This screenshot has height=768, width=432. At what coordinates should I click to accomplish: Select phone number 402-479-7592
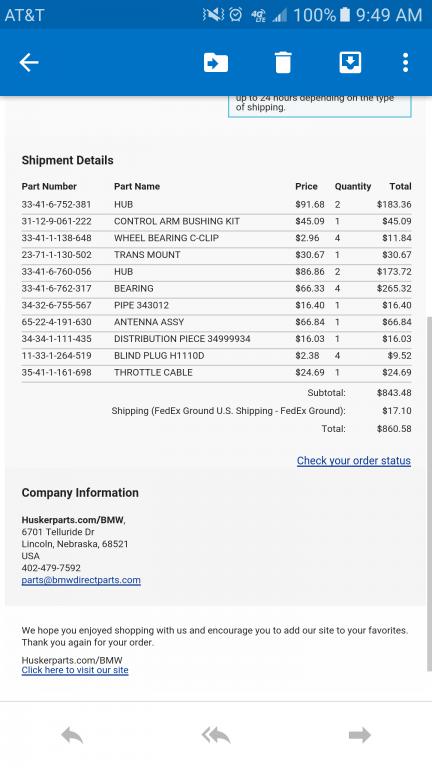51,568
